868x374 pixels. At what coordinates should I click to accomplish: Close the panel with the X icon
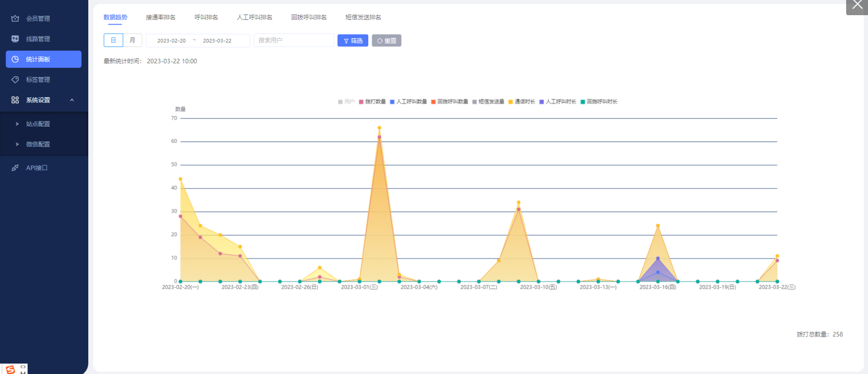click(x=857, y=5)
